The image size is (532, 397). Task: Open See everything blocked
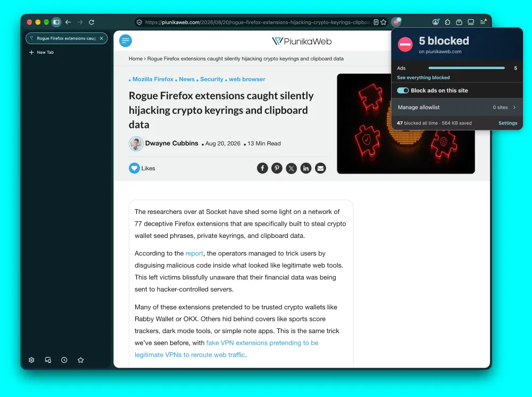pyautogui.click(x=423, y=77)
